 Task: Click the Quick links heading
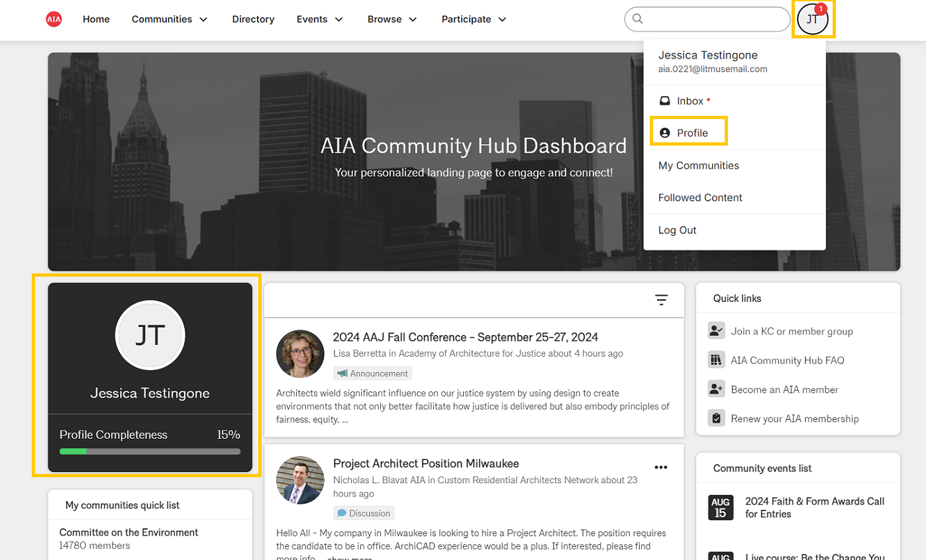(x=737, y=299)
